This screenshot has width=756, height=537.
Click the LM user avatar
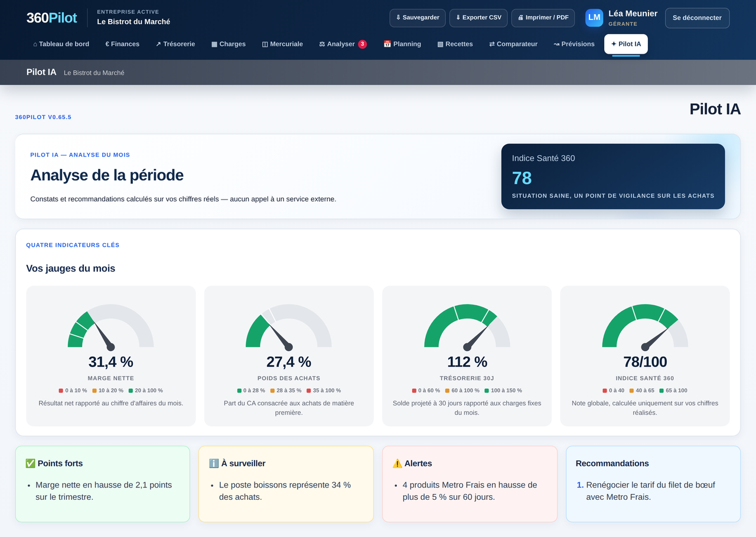tap(594, 18)
